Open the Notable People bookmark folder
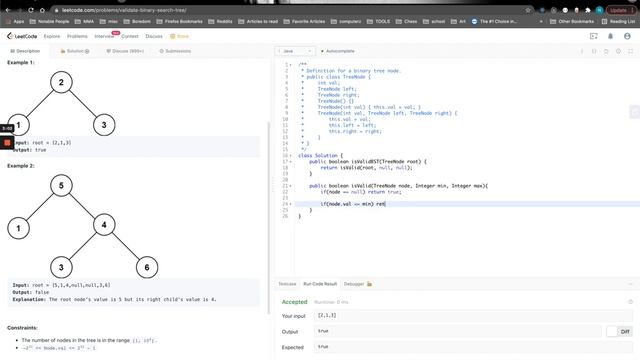 [49, 21]
